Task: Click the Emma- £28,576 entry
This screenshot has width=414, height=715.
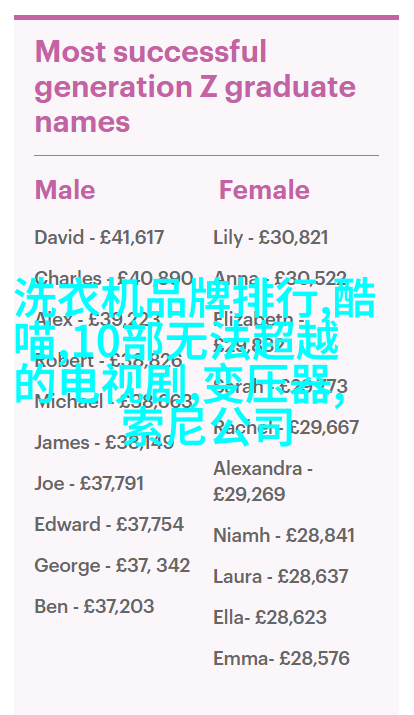Action: pos(281,658)
